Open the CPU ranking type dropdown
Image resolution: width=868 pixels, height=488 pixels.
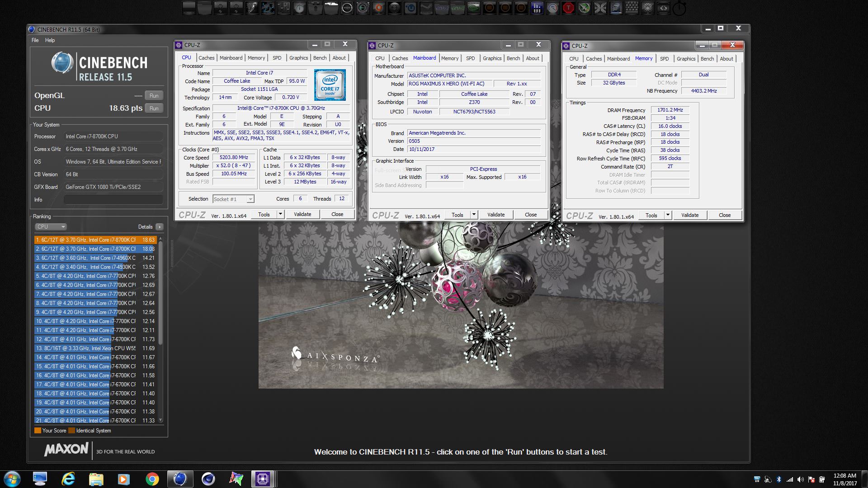click(51, 227)
